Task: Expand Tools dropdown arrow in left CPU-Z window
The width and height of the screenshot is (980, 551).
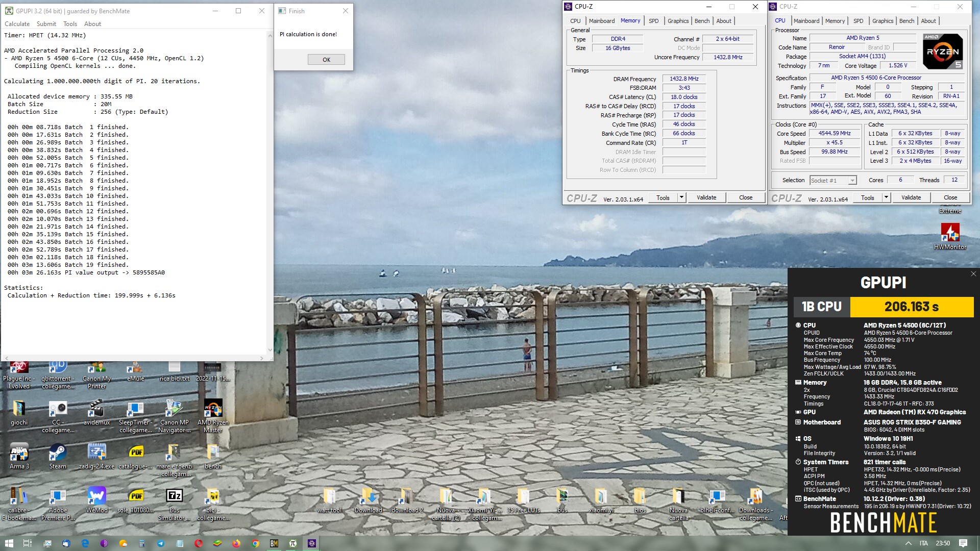Action: point(681,197)
